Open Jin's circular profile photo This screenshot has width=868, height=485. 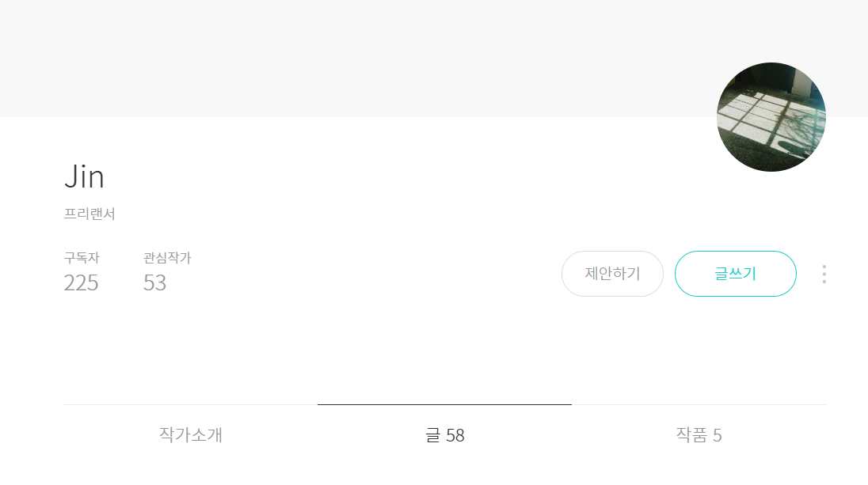point(771,117)
